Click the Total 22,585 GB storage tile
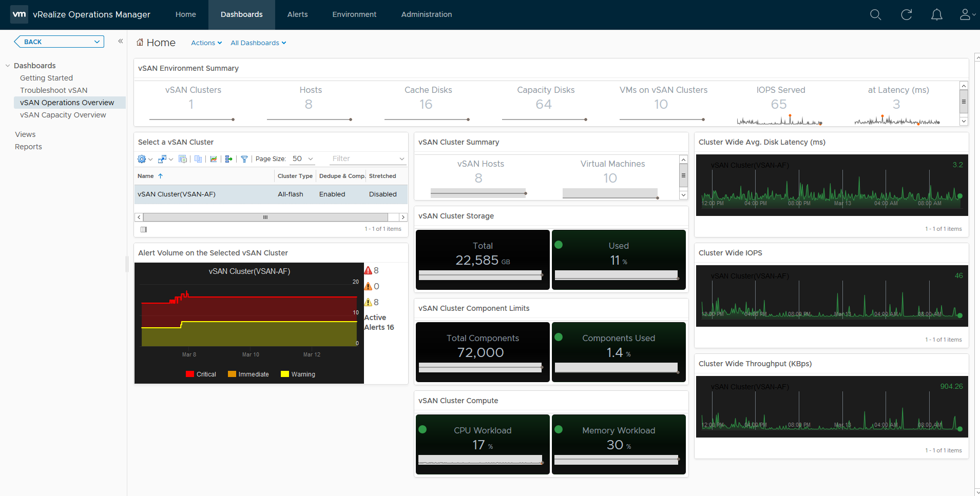Viewport: 980px width, 496px height. pyautogui.click(x=483, y=260)
